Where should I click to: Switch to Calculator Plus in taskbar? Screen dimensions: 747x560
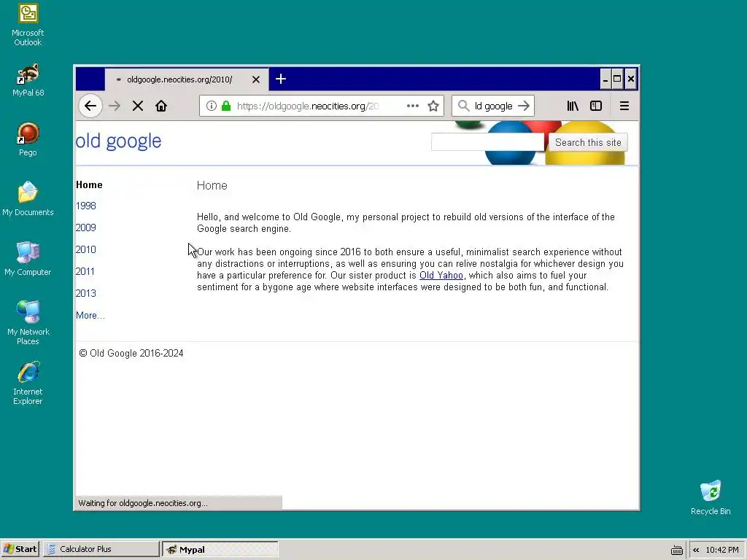pos(101,549)
